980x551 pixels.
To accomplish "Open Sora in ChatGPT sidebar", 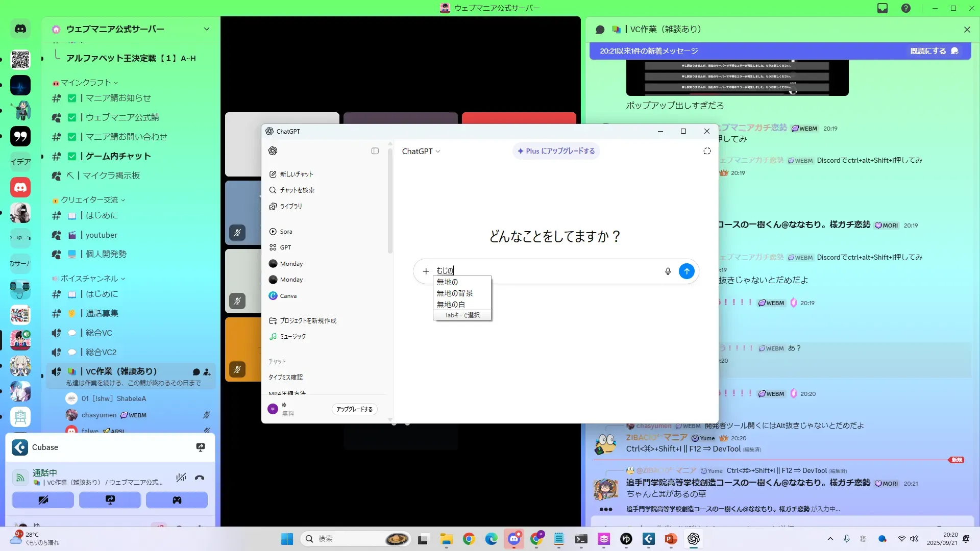I will point(286,232).
